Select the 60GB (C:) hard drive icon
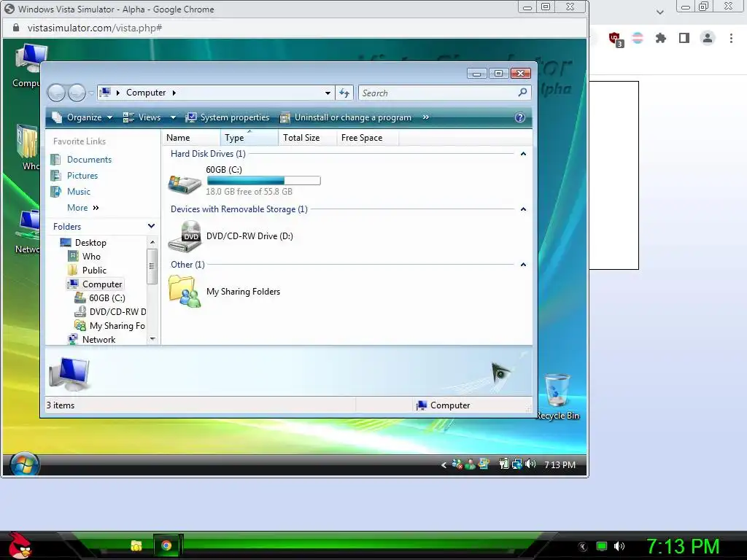This screenshot has width=747, height=560. click(185, 183)
